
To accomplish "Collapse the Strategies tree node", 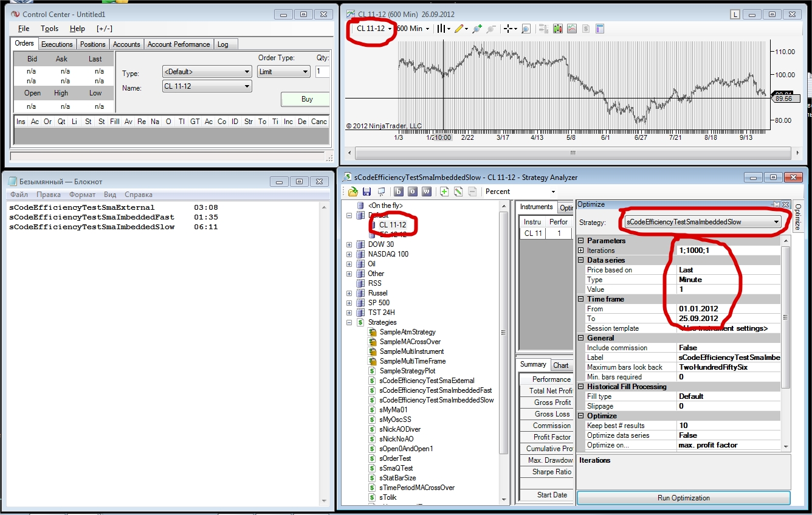I will 349,322.
